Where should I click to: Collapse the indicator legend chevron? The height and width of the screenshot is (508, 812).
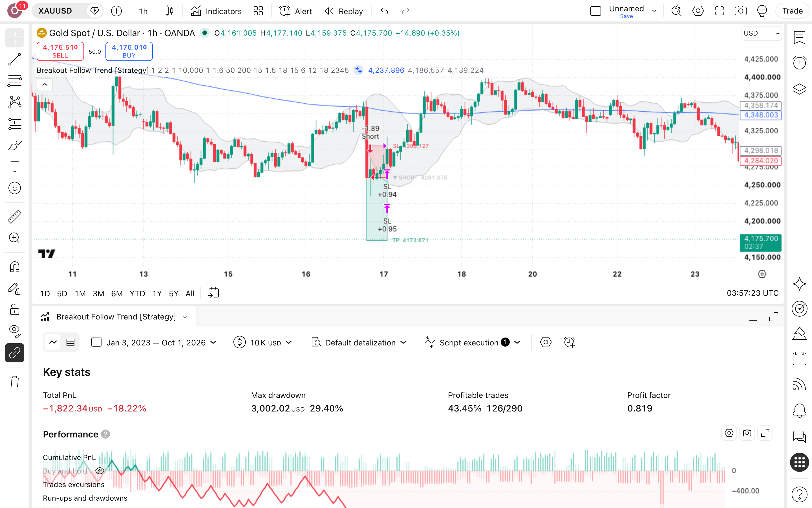tap(45, 84)
